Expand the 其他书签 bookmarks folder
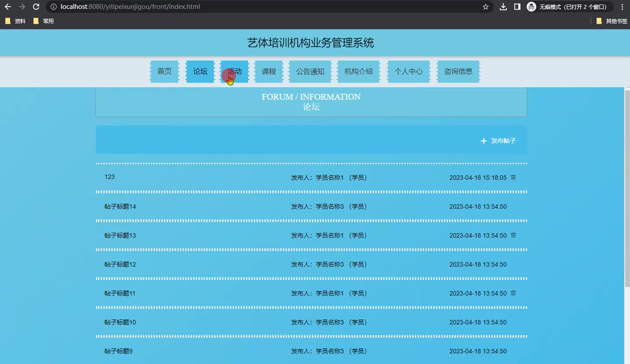 (x=612, y=21)
